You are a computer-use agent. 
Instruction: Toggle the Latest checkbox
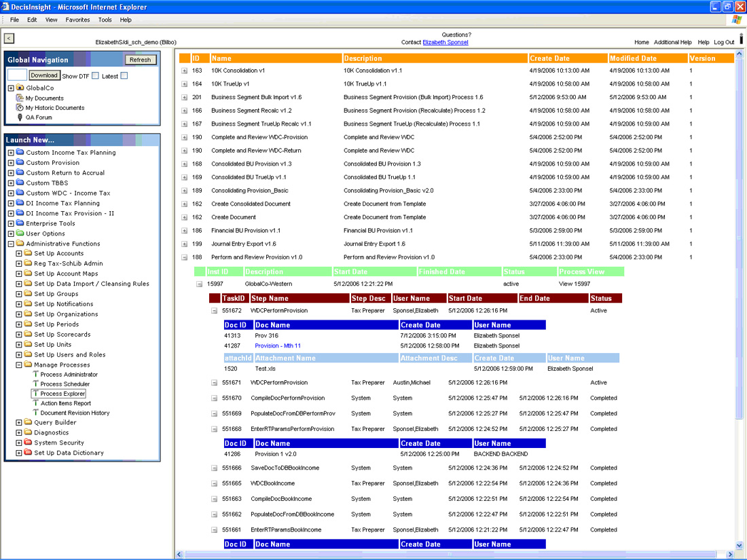tap(124, 76)
